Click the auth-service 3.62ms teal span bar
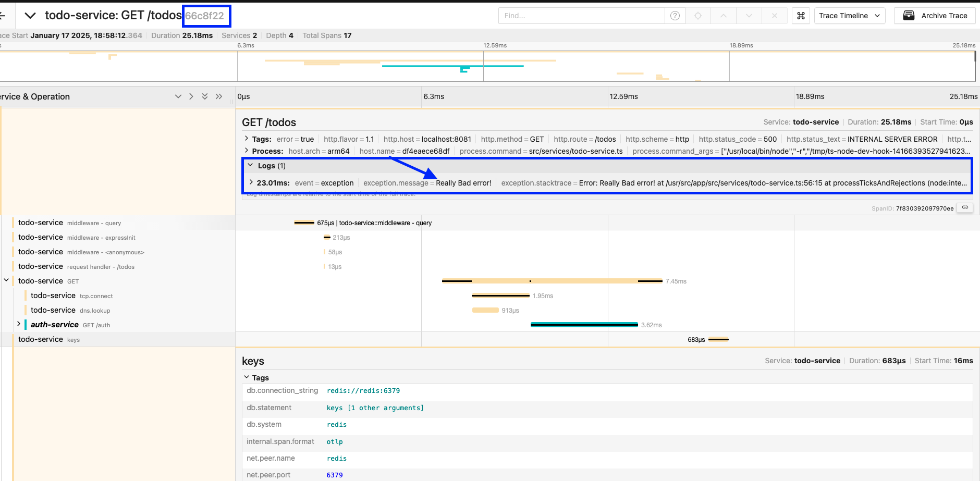The width and height of the screenshot is (980, 481). click(584, 325)
